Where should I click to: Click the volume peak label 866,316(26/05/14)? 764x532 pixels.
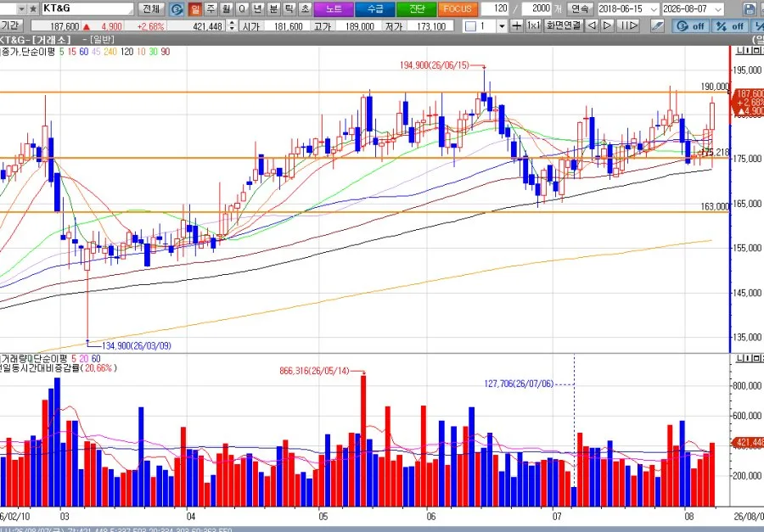(314, 371)
